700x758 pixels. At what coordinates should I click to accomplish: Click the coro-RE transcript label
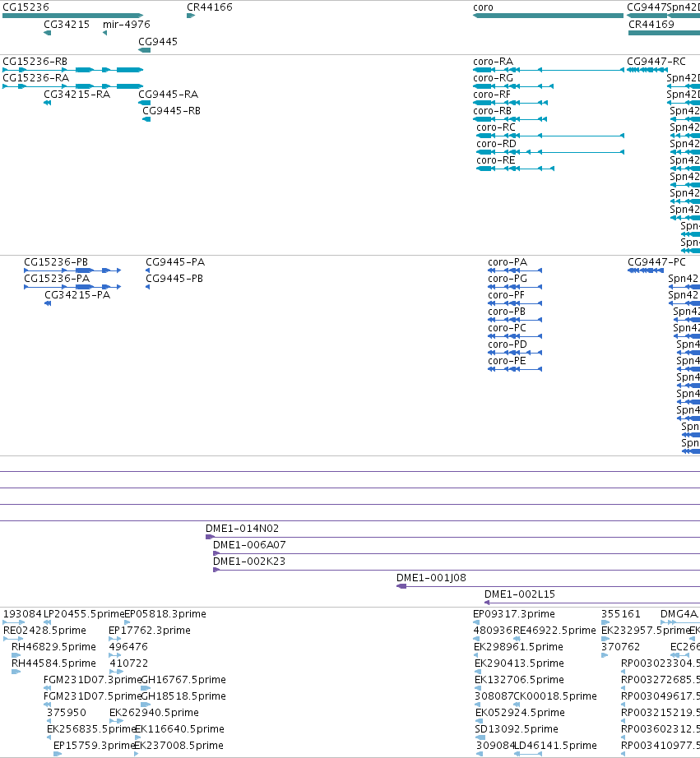(496, 160)
